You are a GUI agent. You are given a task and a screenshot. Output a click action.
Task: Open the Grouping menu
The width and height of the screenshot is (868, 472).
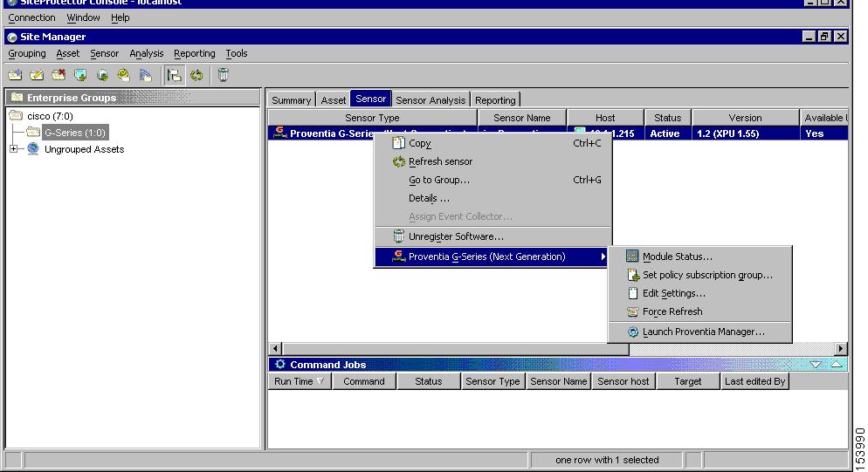click(26, 54)
